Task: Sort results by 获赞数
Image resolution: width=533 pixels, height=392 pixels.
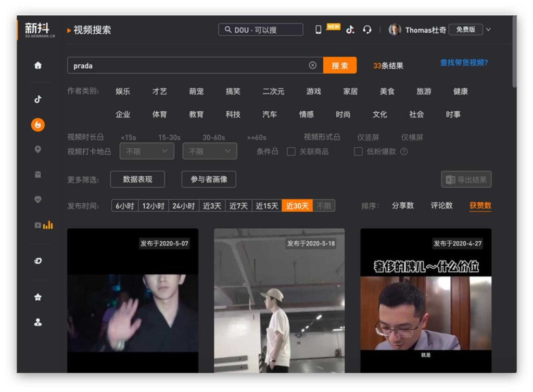Action: [x=480, y=206]
